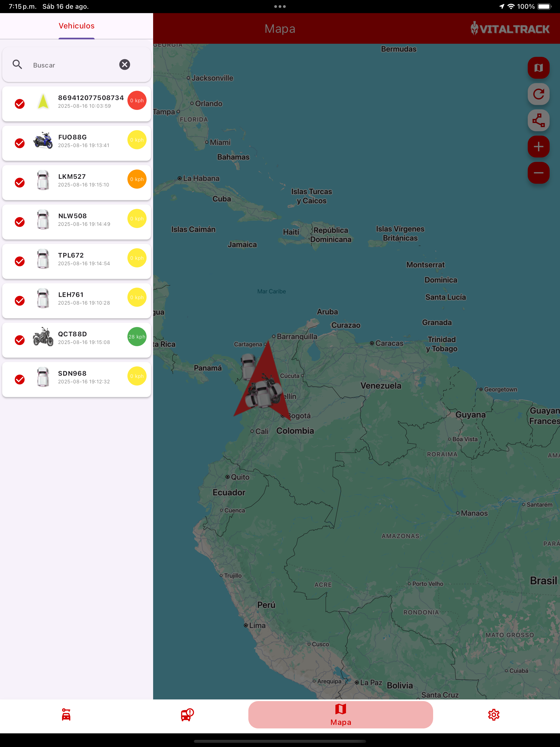560x747 pixels.
Task: Select vehicle name LEH761
Action: point(71,294)
